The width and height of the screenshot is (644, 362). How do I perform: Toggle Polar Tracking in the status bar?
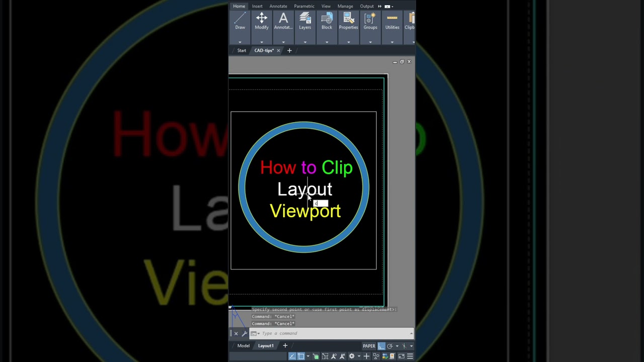389,346
